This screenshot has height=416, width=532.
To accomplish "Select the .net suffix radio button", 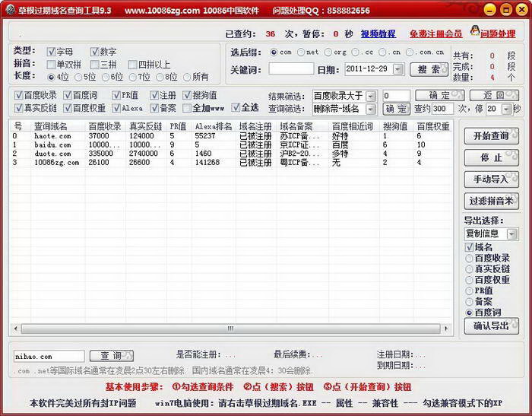I will tap(302, 52).
